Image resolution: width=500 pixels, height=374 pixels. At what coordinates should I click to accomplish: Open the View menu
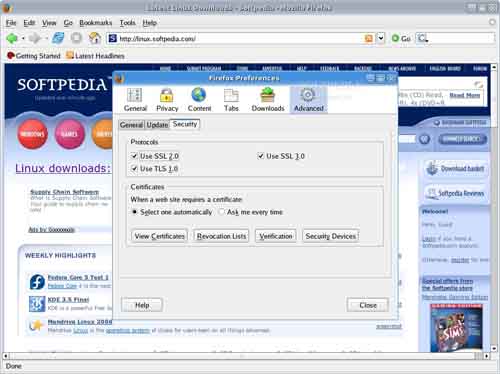(x=49, y=23)
